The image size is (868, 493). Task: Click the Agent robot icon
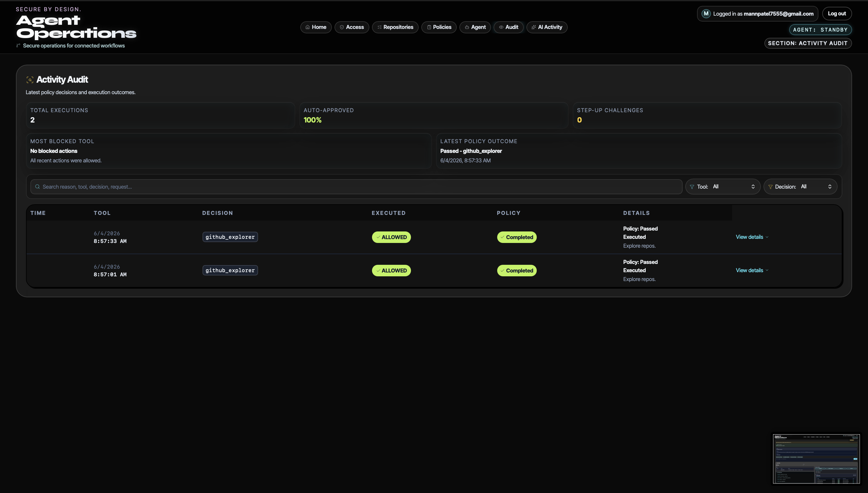coord(467,27)
